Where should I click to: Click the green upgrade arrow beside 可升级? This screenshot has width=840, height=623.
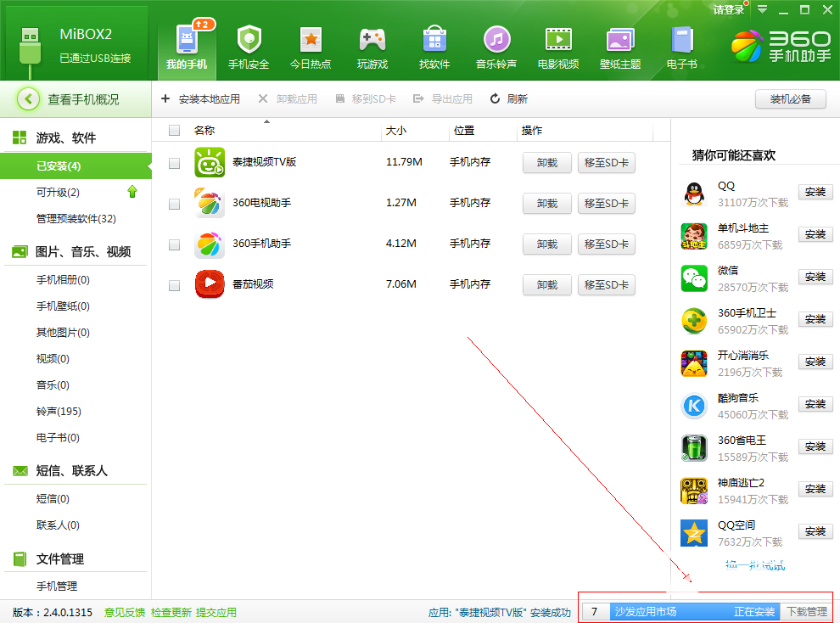132,192
